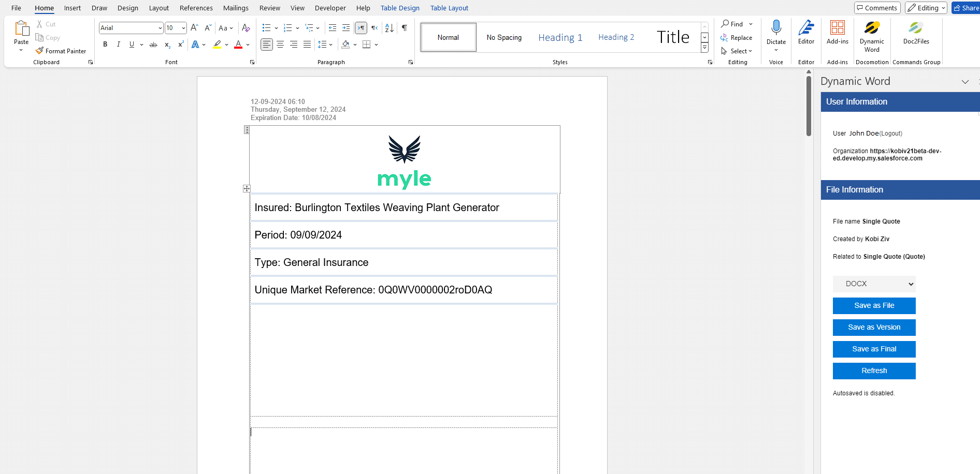Toggle bold formatting
The width and height of the screenshot is (980, 474).
tap(105, 45)
